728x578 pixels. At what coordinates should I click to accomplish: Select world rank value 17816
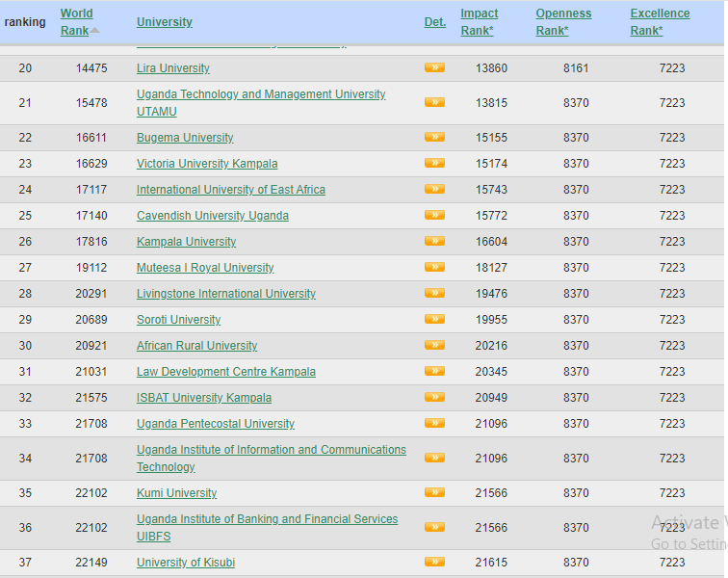click(x=91, y=242)
